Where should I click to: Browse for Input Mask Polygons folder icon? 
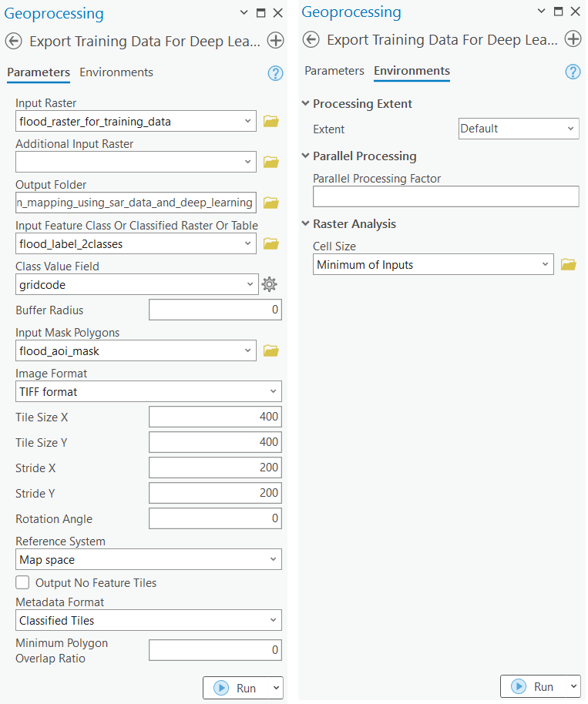(x=270, y=350)
